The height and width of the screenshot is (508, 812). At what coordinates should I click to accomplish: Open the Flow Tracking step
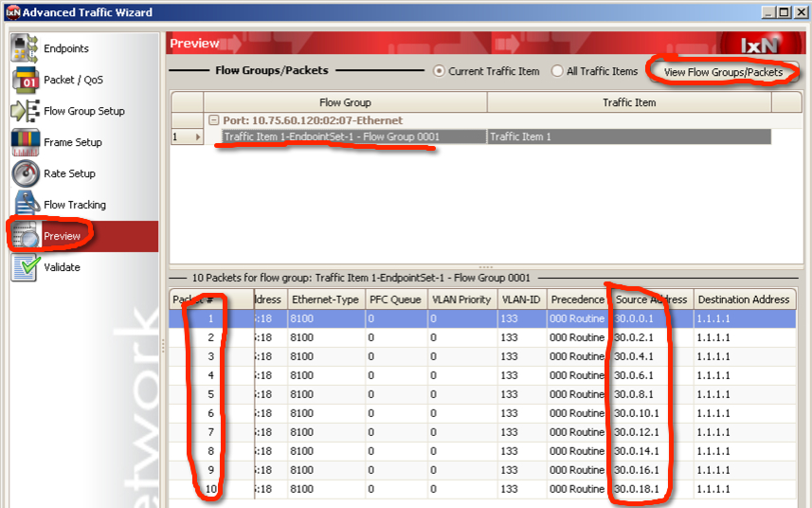[x=75, y=205]
